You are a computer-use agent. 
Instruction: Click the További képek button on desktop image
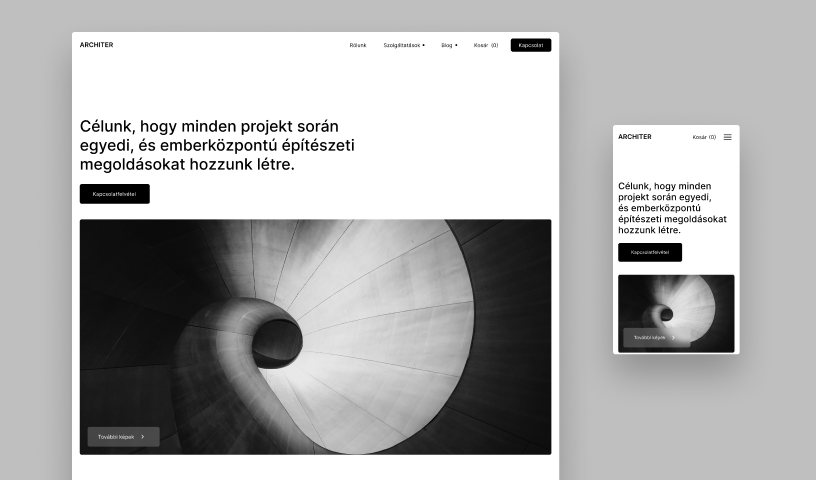pyautogui.click(x=122, y=437)
